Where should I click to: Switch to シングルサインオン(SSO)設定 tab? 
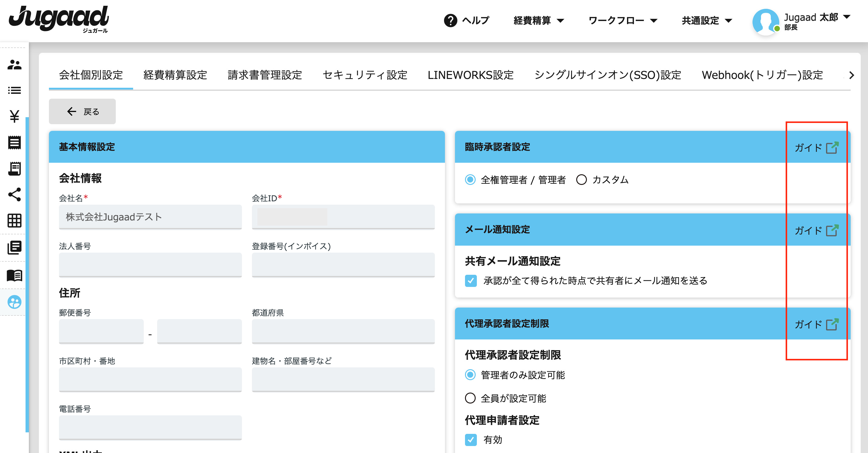pos(608,75)
